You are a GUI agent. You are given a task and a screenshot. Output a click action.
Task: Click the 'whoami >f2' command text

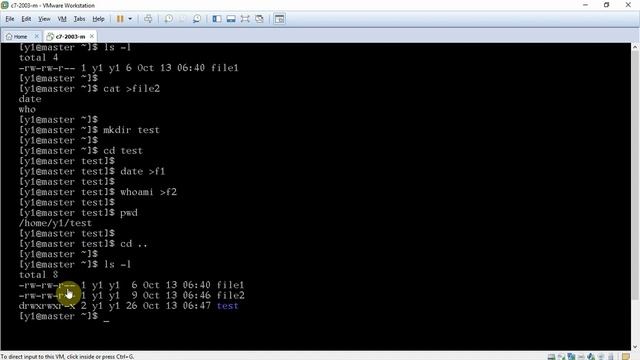[x=149, y=192]
